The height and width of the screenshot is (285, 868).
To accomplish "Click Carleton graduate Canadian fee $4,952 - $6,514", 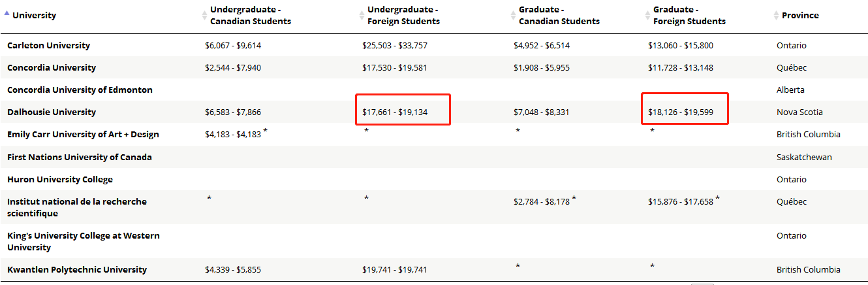I will 542,45.
